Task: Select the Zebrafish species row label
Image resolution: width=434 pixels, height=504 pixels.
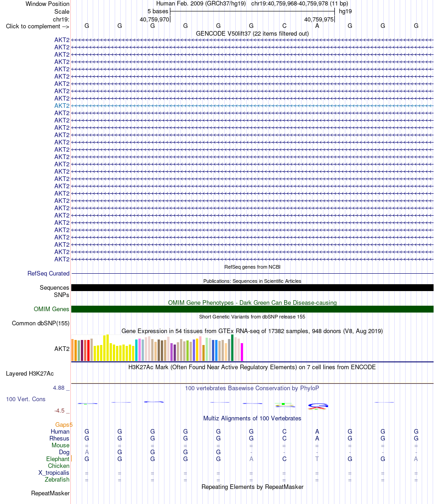Action: point(57,480)
